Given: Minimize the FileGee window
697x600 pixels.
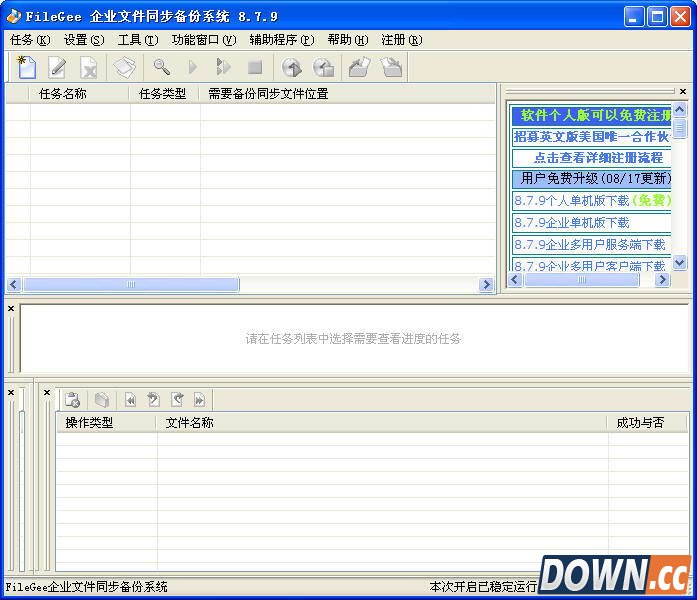Looking at the screenshot, I should tap(633, 17).
